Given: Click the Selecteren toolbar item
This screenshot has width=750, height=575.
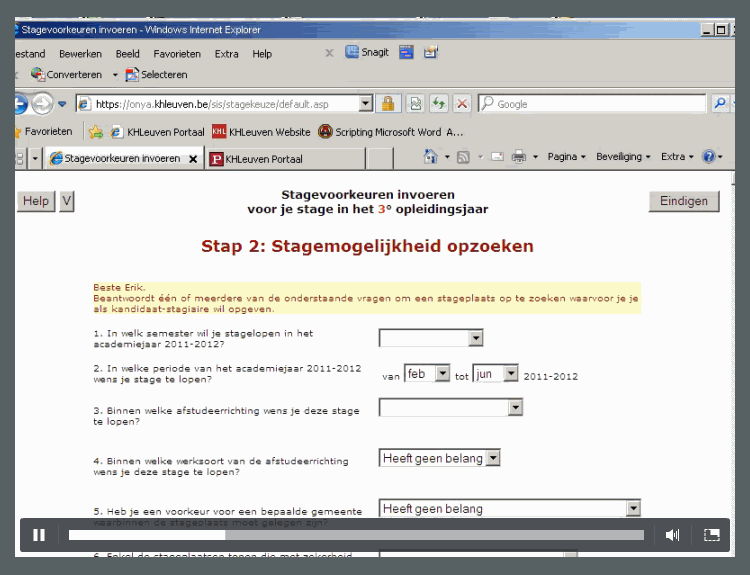Looking at the screenshot, I should click(x=156, y=75).
